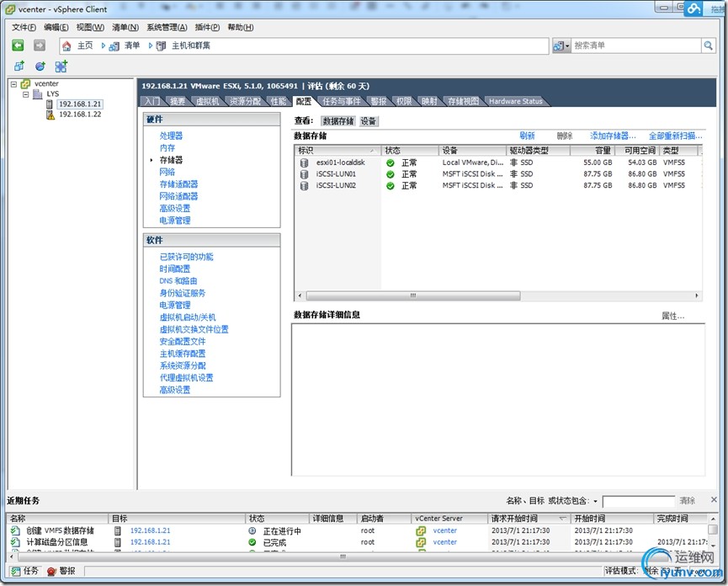Collapse the vcenter tree node
Image resolution: width=728 pixels, height=586 pixels.
14,84
